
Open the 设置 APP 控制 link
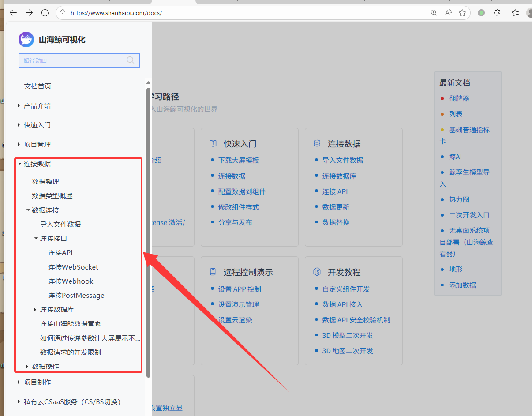click(240, 289)
